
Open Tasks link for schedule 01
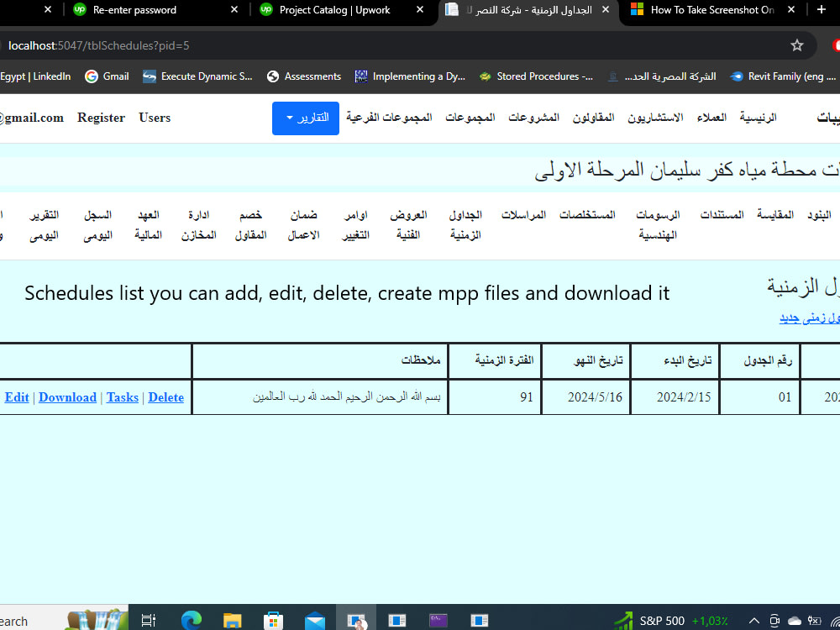tap(122, 397)
